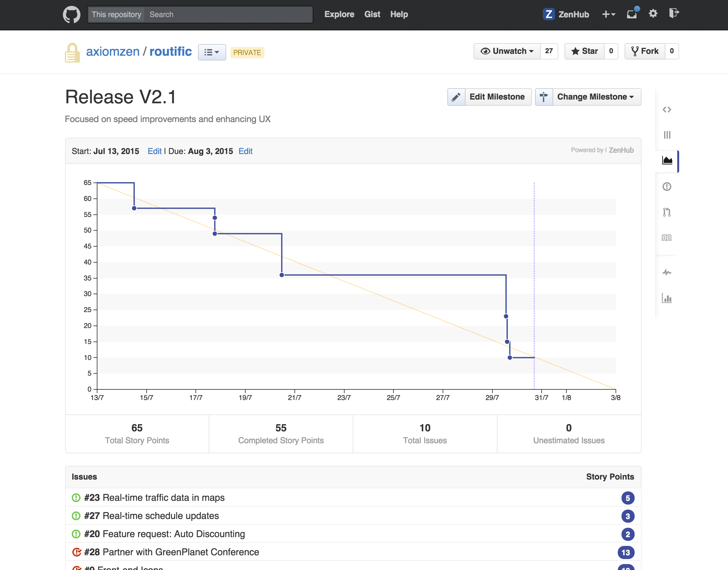
Task: Expand the repository list dropdown button
Action: pyautogui.click(x=212, y=52)
